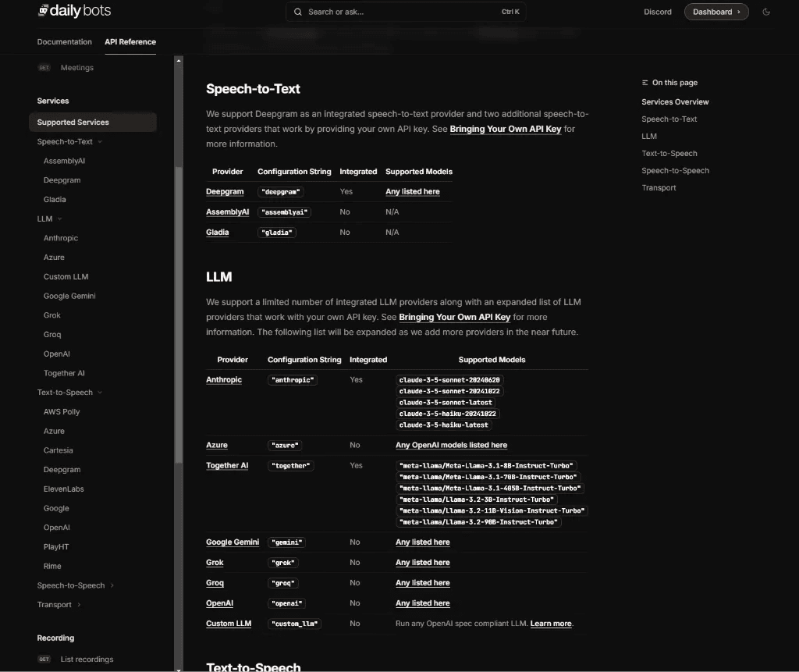
Task: Jump to Text-to-Speech in On this page
Action: tap(669, 154)
